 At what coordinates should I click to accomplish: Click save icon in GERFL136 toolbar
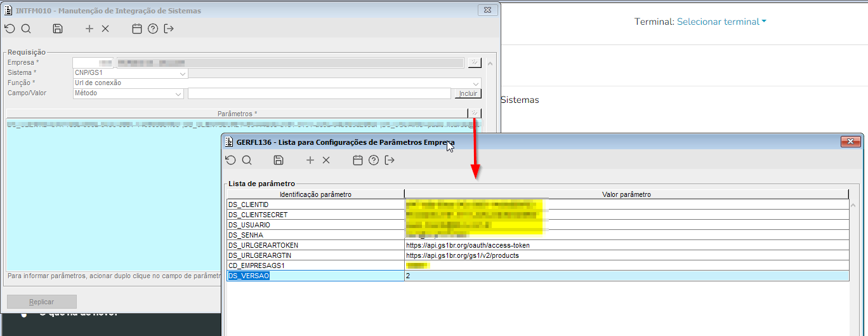(279, 160)
